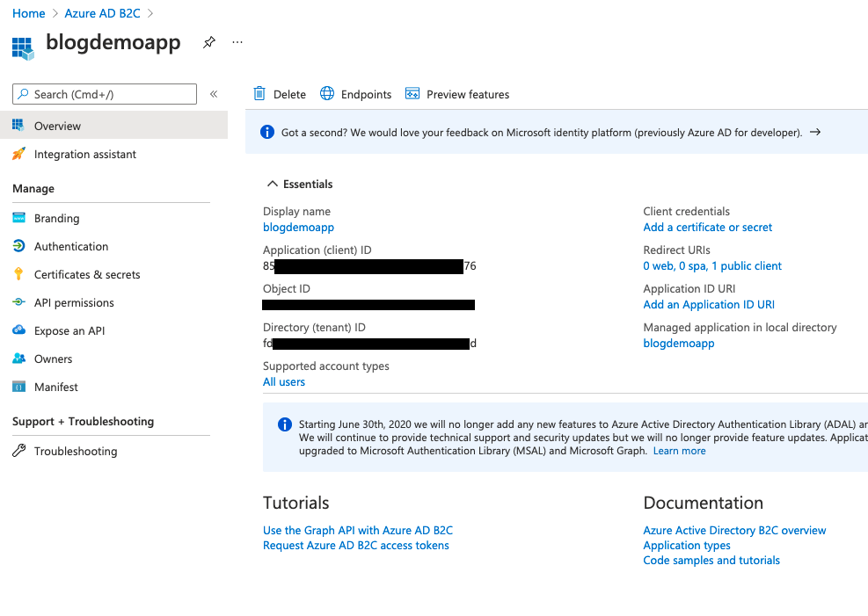Open Application types documentation
The width and height of the screenshot is (868, 616).
687,545
